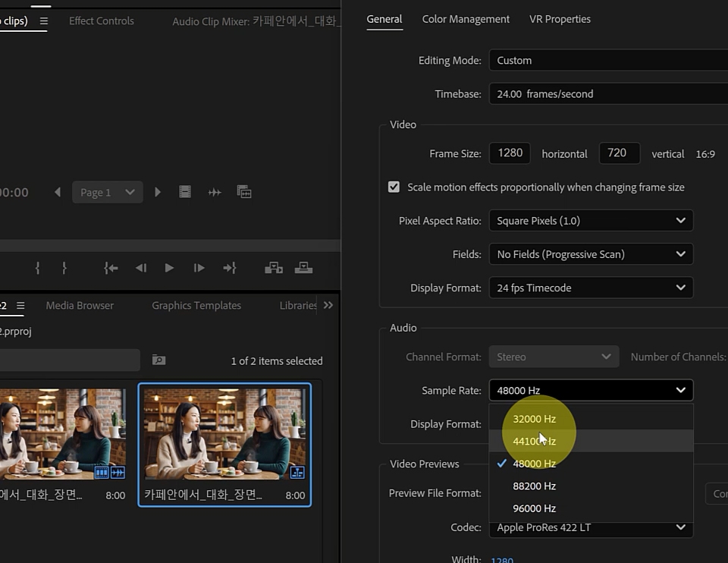Step back one frame
This screenshot has width=728, height=563.
coord(141,268)
